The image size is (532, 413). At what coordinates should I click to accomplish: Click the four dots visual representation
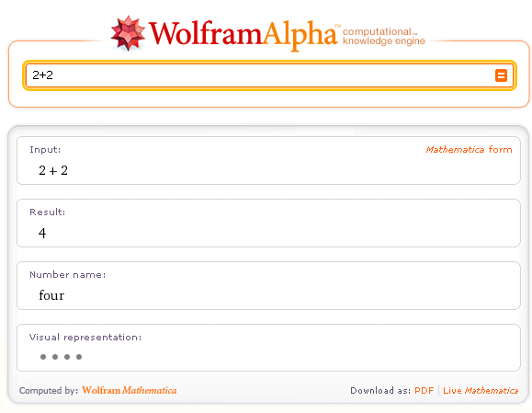[x=61, y=357]
